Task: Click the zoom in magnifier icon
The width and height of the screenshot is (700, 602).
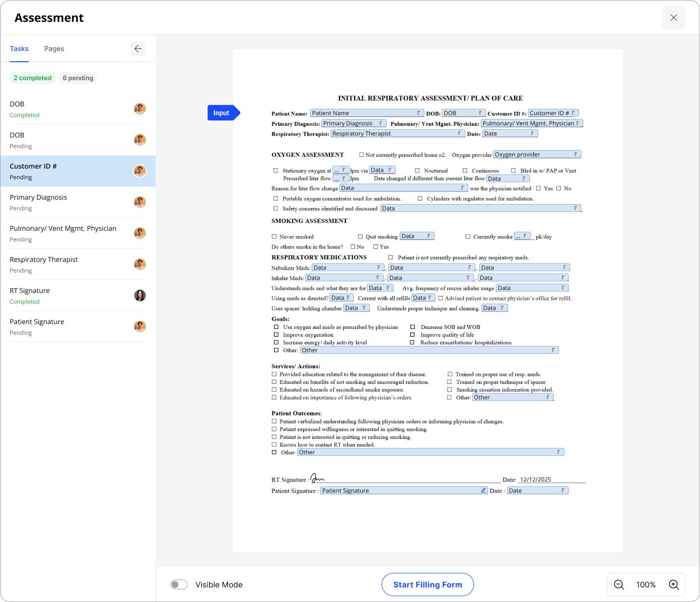Action: point(674,585)
